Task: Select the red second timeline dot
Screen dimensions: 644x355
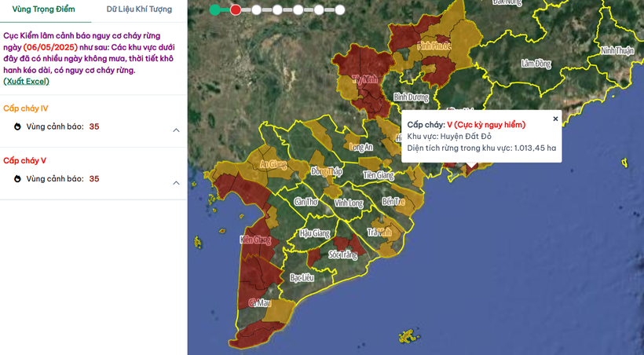Action: (x=236, y=10)
